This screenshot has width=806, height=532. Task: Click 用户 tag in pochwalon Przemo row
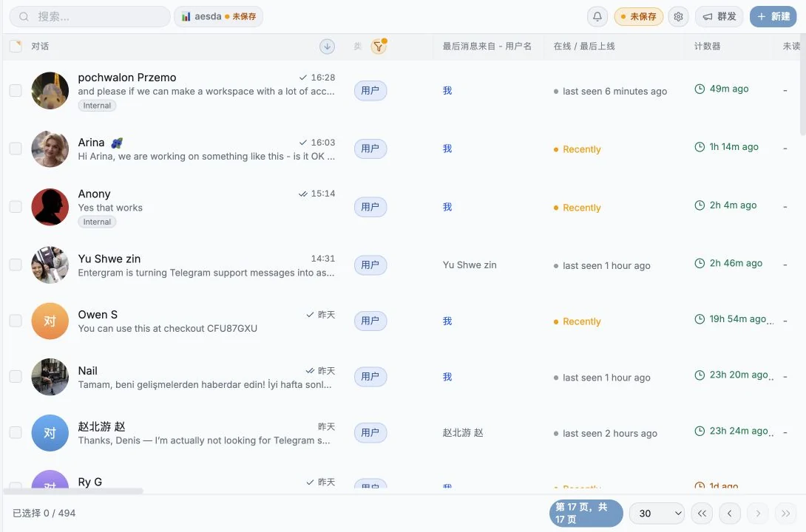click(x=370, y=91)
